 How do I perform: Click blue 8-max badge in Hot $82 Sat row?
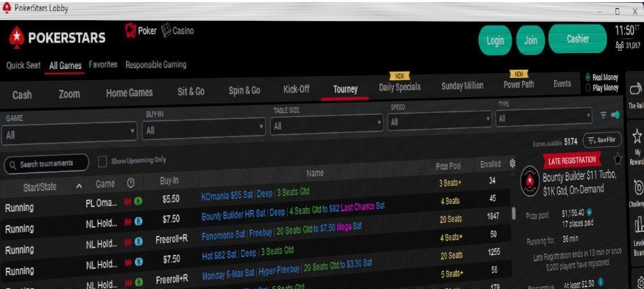pyautogui.click(x=139, y=263)
